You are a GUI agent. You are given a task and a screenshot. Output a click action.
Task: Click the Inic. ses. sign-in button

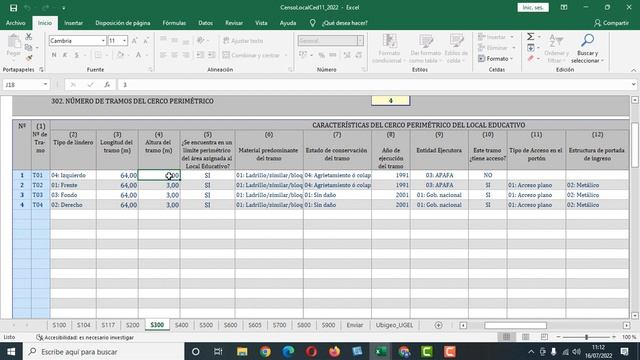533,7
